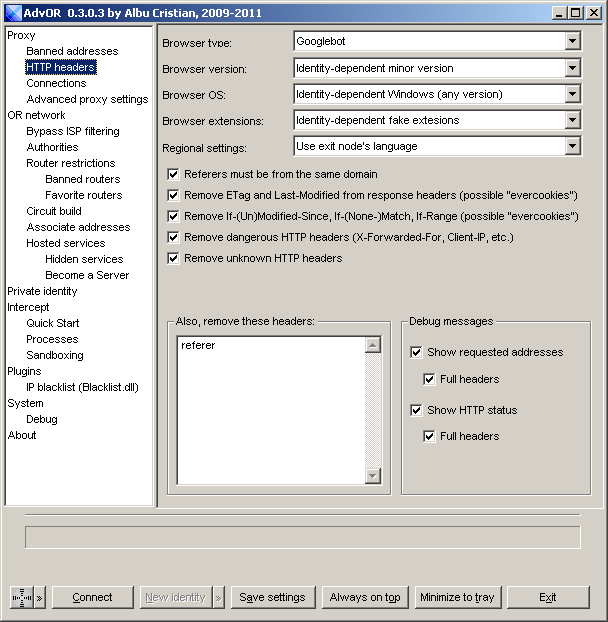Click the headers list scroll-up arrow
This screenshot has height=622, width=608.
pyautogui.click(x=372, y=345)
